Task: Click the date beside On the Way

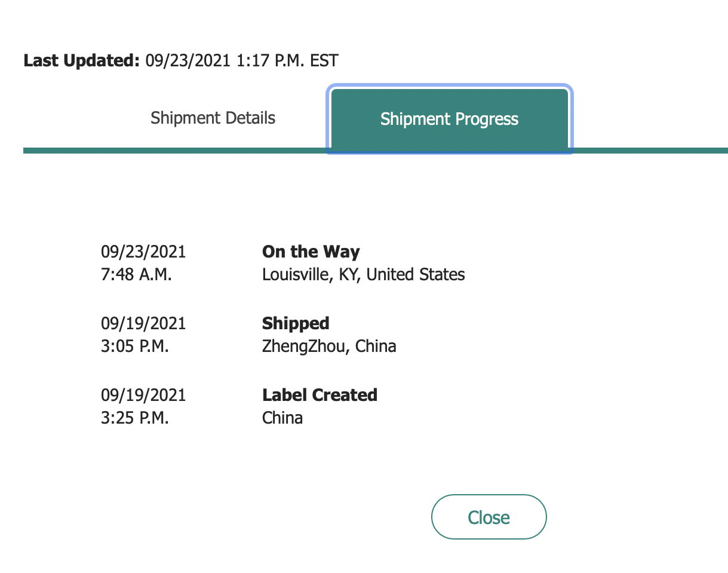Action: click(143, 252)
